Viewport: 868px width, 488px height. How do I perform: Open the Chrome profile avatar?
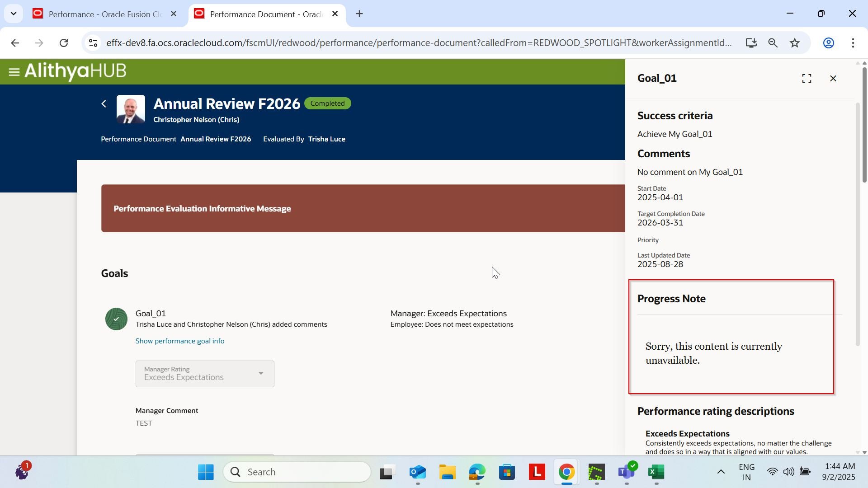click(x=829, y=43)
